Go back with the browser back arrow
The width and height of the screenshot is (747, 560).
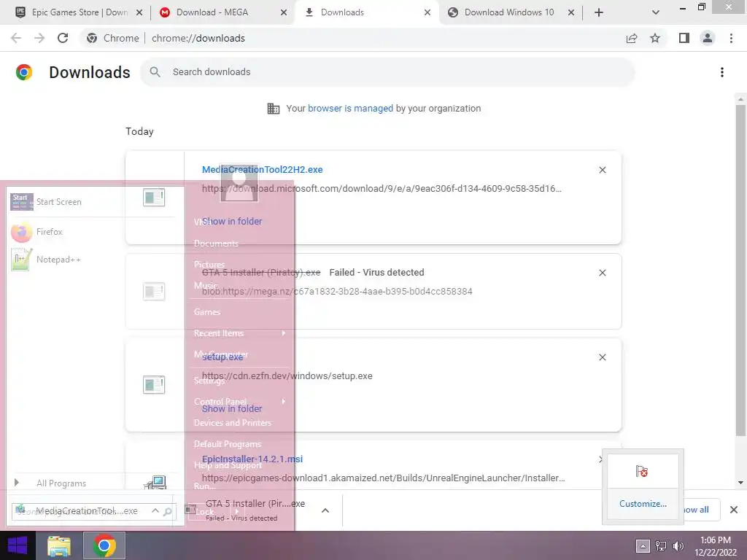pos(16,38)
